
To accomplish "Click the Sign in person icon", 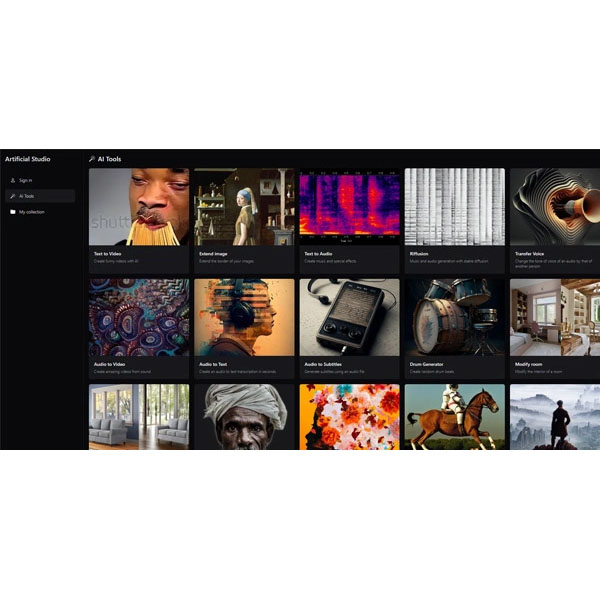I will (x=12, y=180).
